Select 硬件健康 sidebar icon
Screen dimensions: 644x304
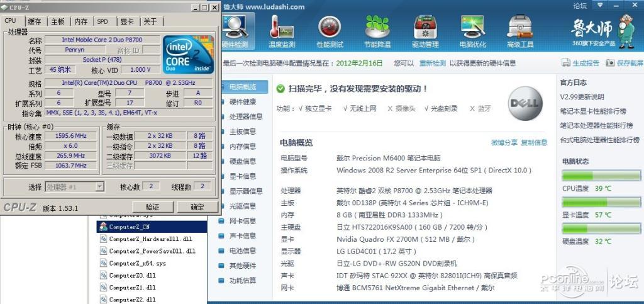(x=222, y=102)
